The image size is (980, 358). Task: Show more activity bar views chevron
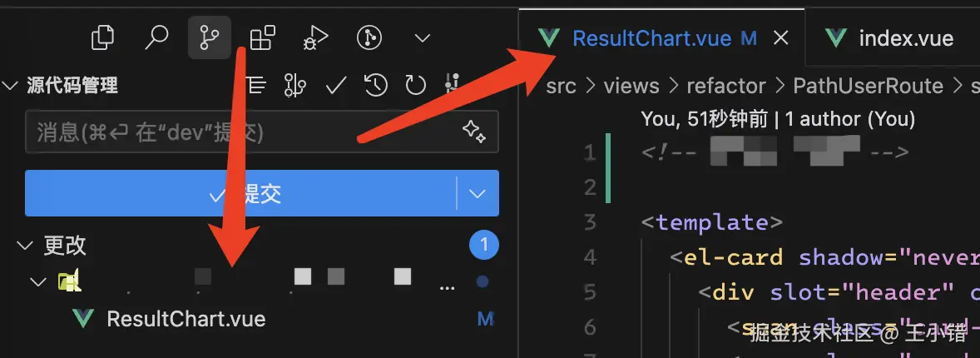[422, 37]
